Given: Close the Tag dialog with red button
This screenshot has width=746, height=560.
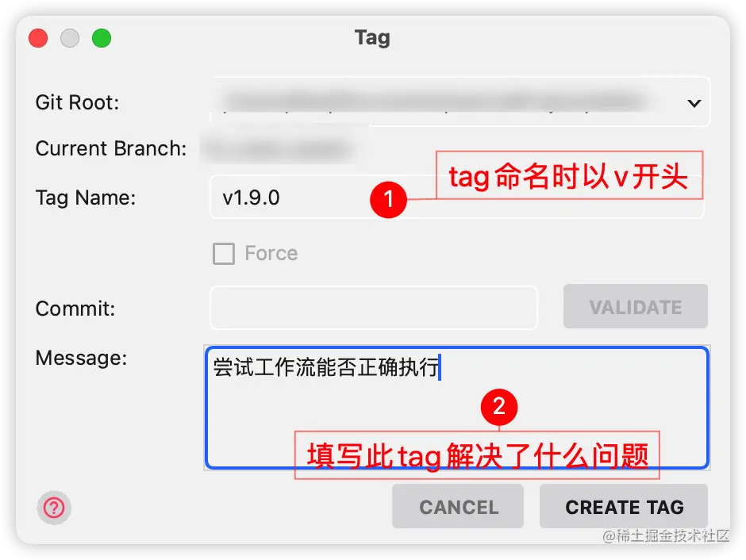Looking at the screenshot, I should [38, 38].
